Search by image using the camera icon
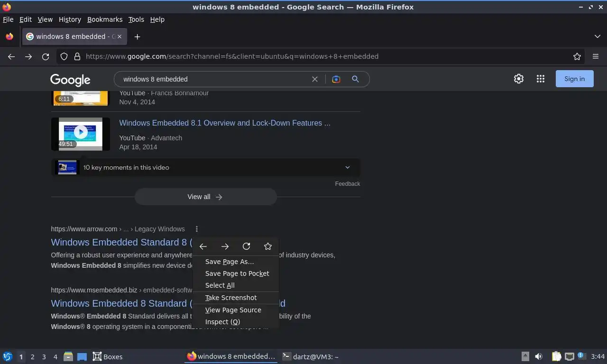Screen dimensions: 607x364 click(x=336, y=79)
